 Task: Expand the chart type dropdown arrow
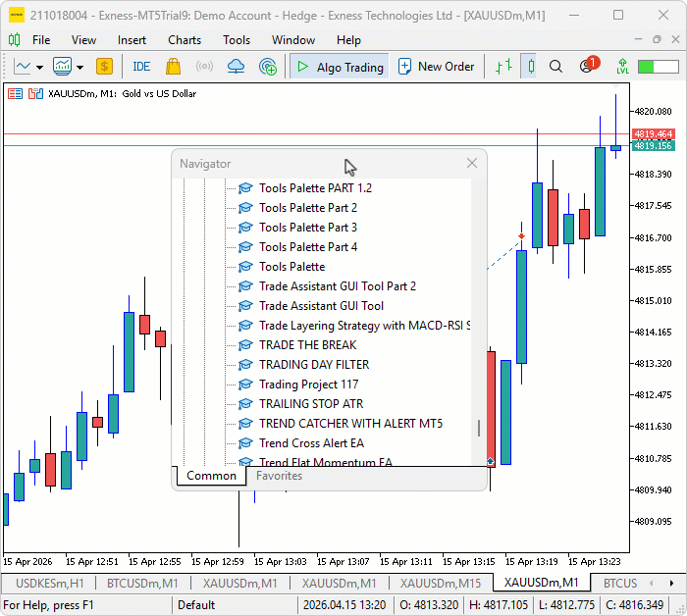(40, 67)
